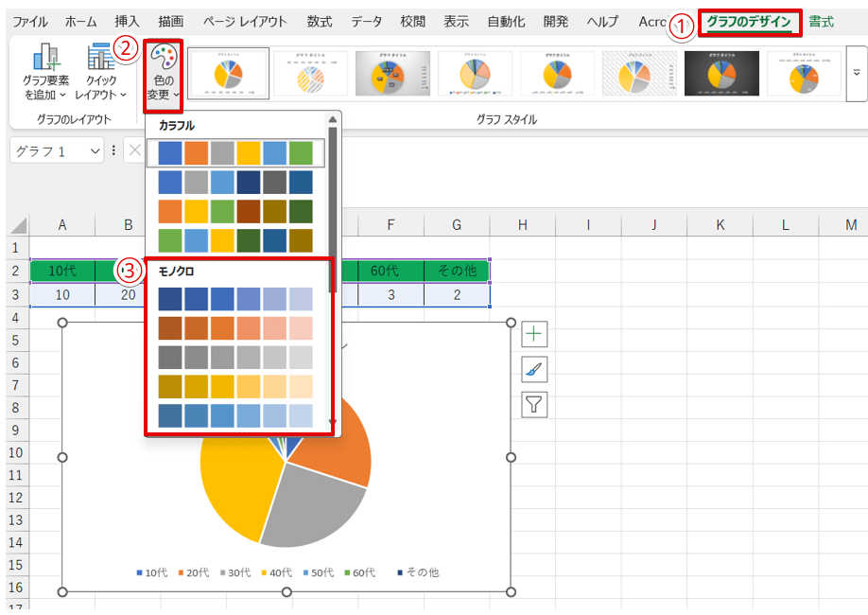Click the paintbrush chart styles button
The height and width of the screenshot is (615, 868).
tap(535, 370)
